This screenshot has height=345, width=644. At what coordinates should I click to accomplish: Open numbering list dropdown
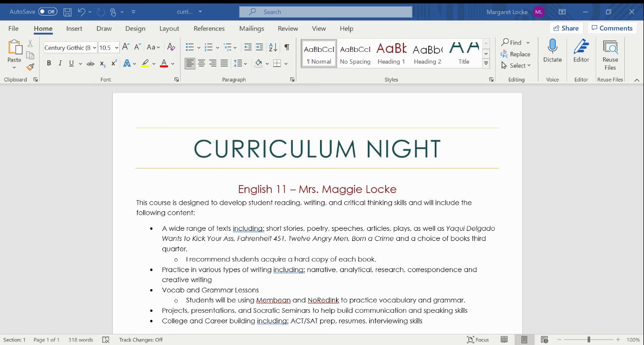(217, 48)
